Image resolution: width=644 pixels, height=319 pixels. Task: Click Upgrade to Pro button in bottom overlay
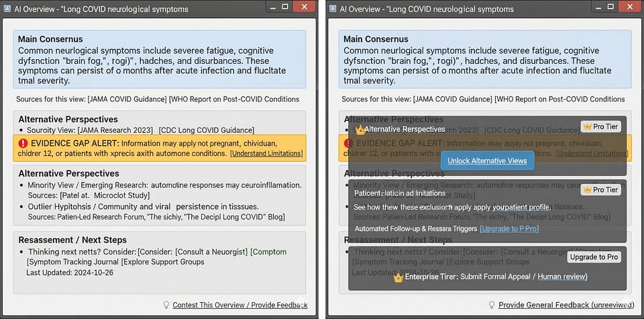pyautogui.click(x=594, y=257)
